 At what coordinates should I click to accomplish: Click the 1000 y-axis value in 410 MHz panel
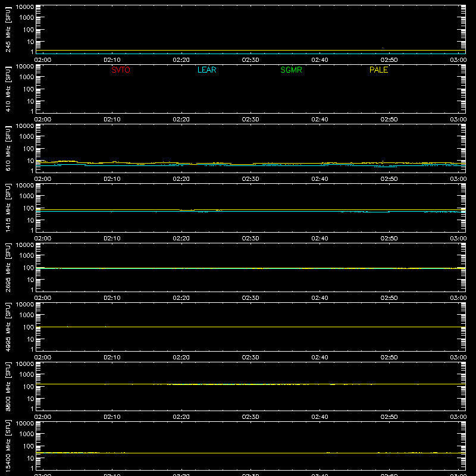[27, 77]
